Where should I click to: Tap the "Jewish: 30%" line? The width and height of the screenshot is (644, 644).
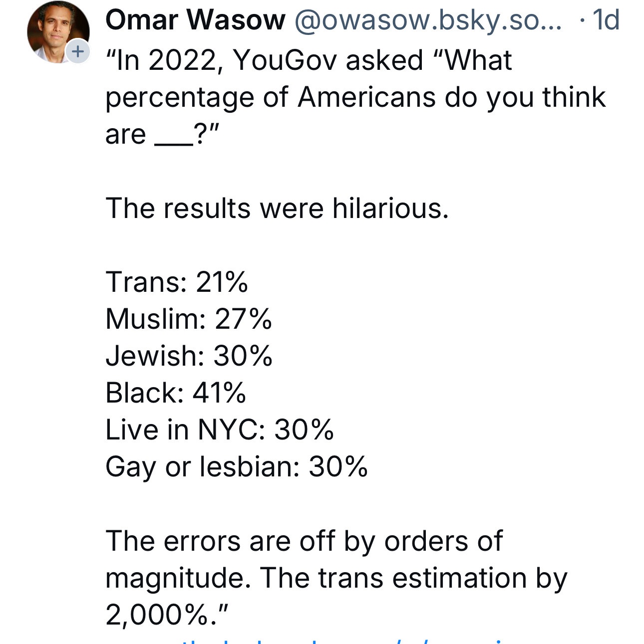[189, 356]
